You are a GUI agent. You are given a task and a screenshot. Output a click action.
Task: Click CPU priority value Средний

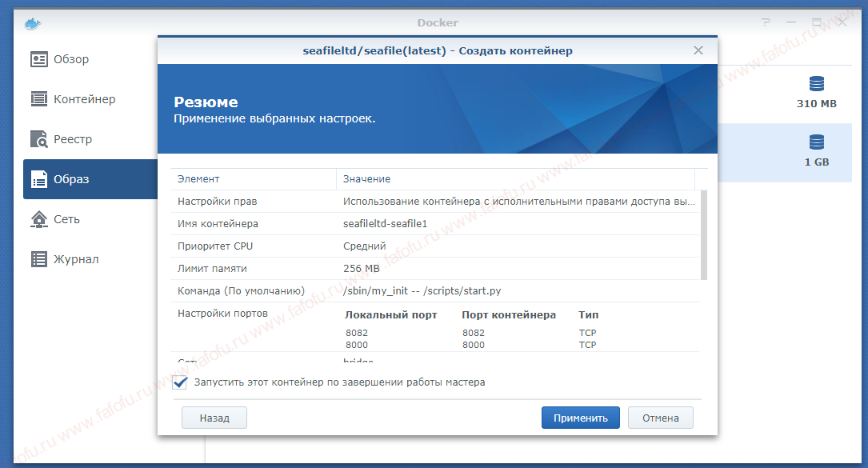[x=364, y=246]
